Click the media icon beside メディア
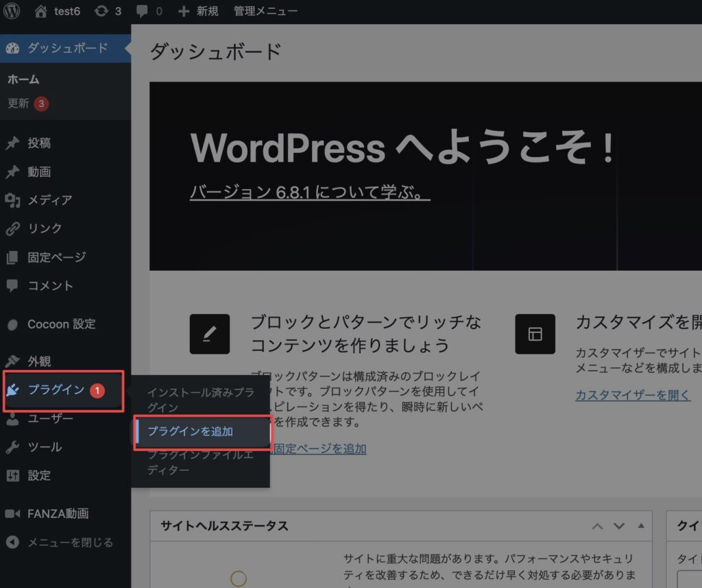 coord(12,200)
